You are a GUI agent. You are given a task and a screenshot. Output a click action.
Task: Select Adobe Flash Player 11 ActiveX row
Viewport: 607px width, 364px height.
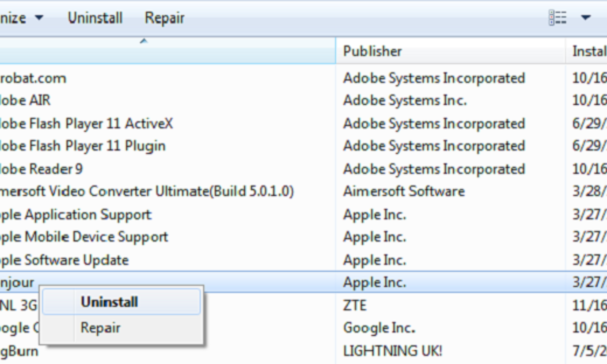[x=86, y=123]
